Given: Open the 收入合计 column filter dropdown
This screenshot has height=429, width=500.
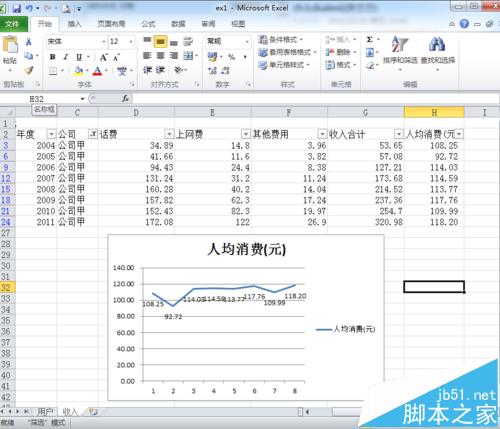Looking at the screenshot, I should (x=399, y=134).
